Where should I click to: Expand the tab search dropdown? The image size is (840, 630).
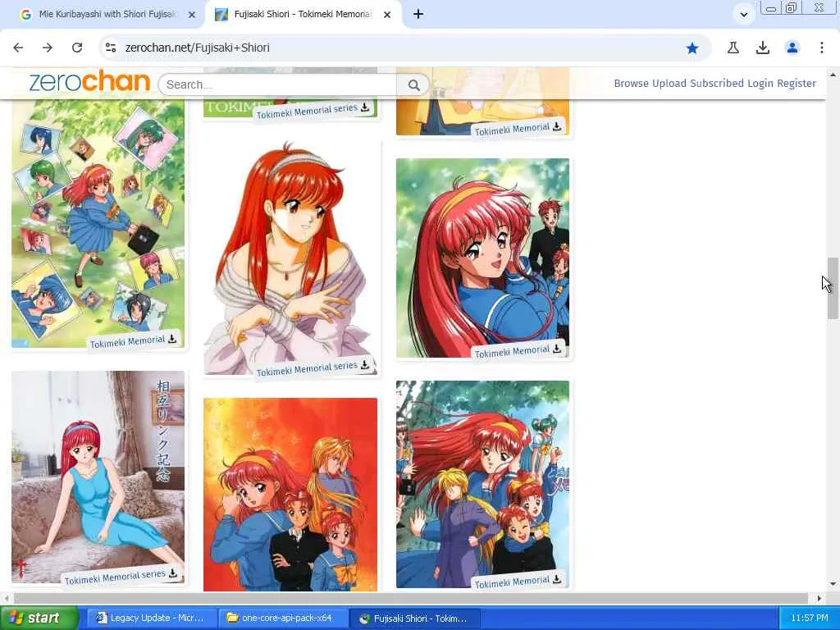(x=743, y=15)
